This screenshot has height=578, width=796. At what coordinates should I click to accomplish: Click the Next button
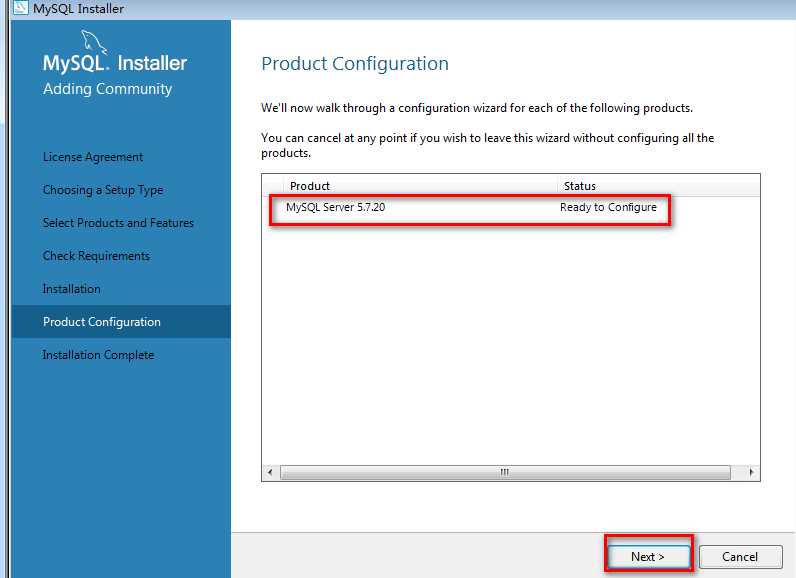point(649,557)
